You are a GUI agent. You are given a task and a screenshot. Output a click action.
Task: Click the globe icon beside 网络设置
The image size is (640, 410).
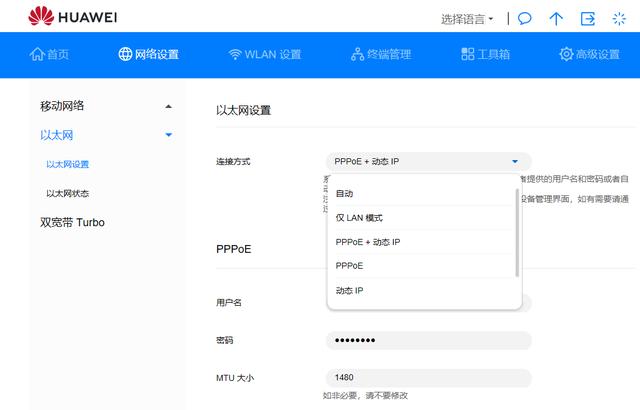[125, 54]
